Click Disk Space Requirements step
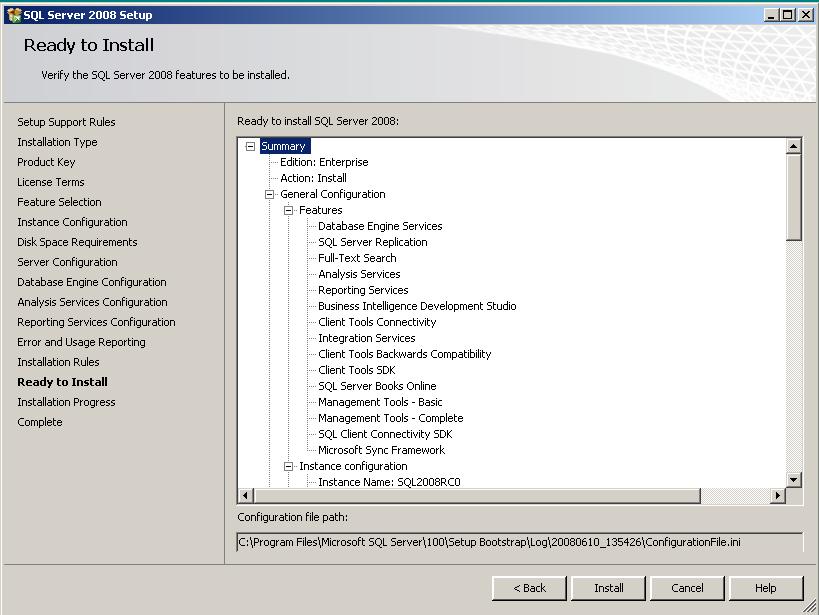The width and height of the screenshot is (819, 615). [77, 242]
